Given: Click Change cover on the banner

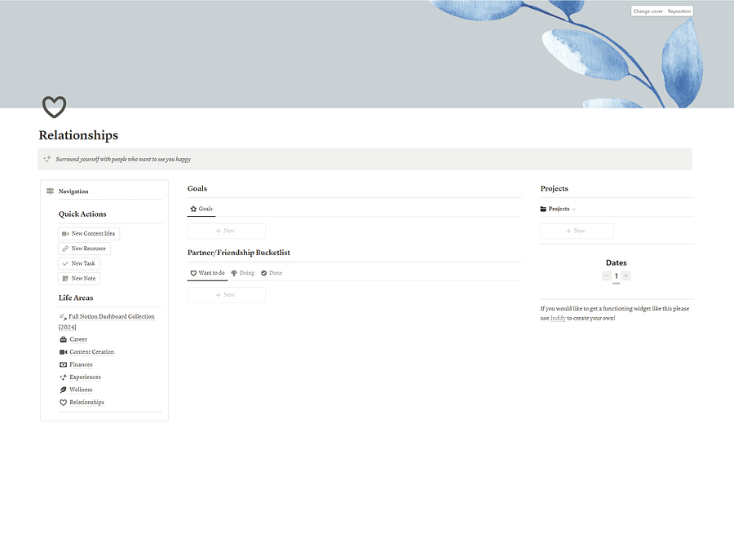Looking at the screenshot, I should click(x=648, y=11).
